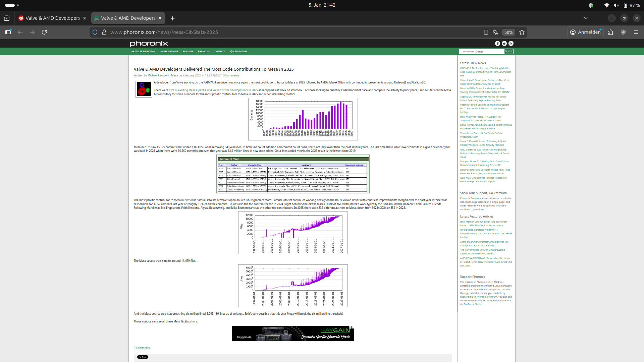This screenshot has height=362, width=644.
Task: Open News Archive menu item
Action: (169, 52)
